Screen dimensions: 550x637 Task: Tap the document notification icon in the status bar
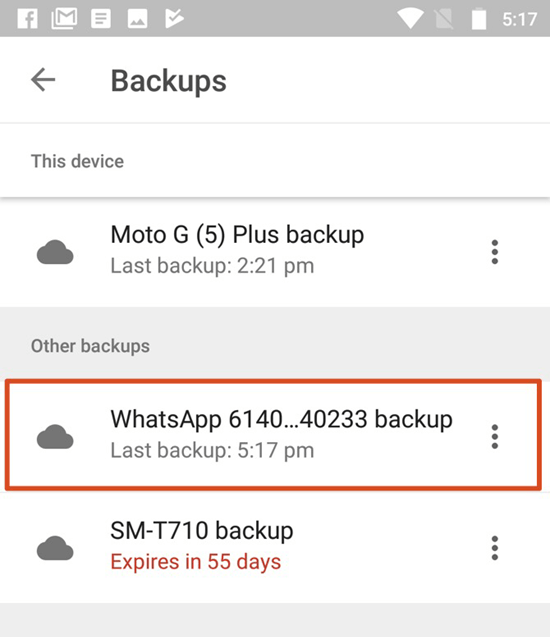(101, 19)
